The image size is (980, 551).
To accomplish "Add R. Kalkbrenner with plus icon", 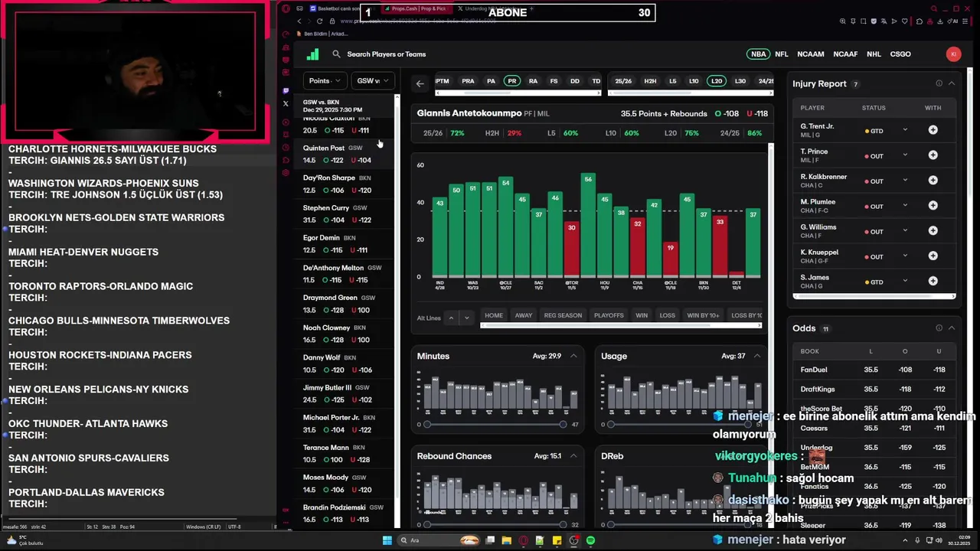I will point(933,181).
